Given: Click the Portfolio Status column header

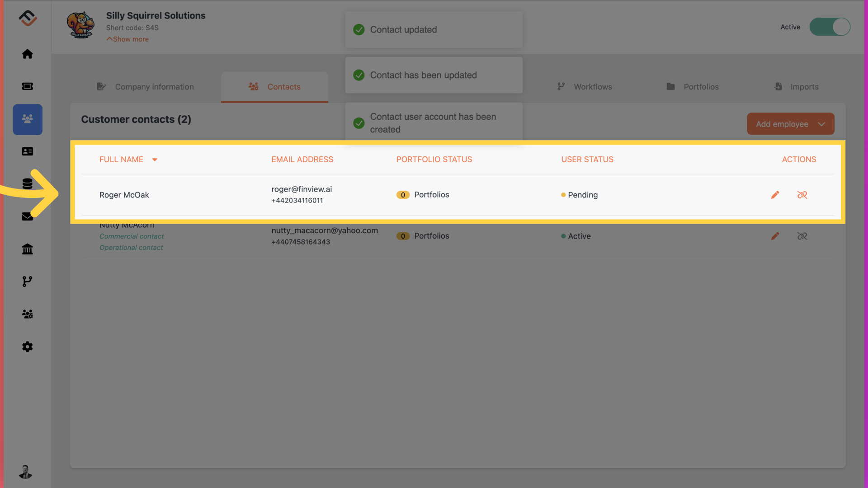Looking at the screenshot, I should 434,160.
